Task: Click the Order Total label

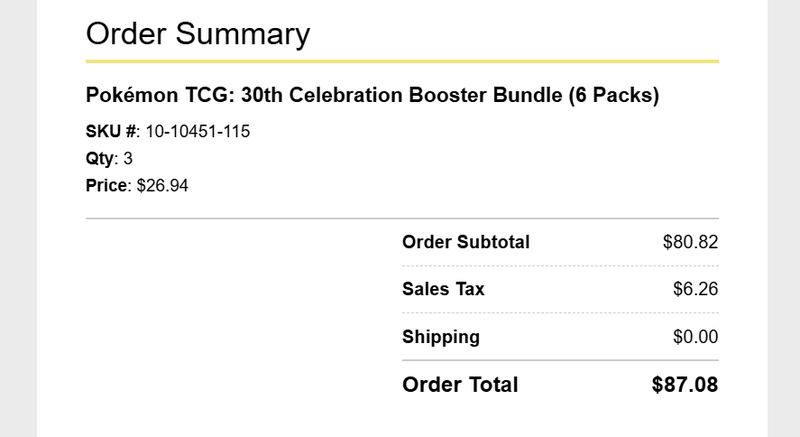Action: pyautogui.click(x=460, y=385)
